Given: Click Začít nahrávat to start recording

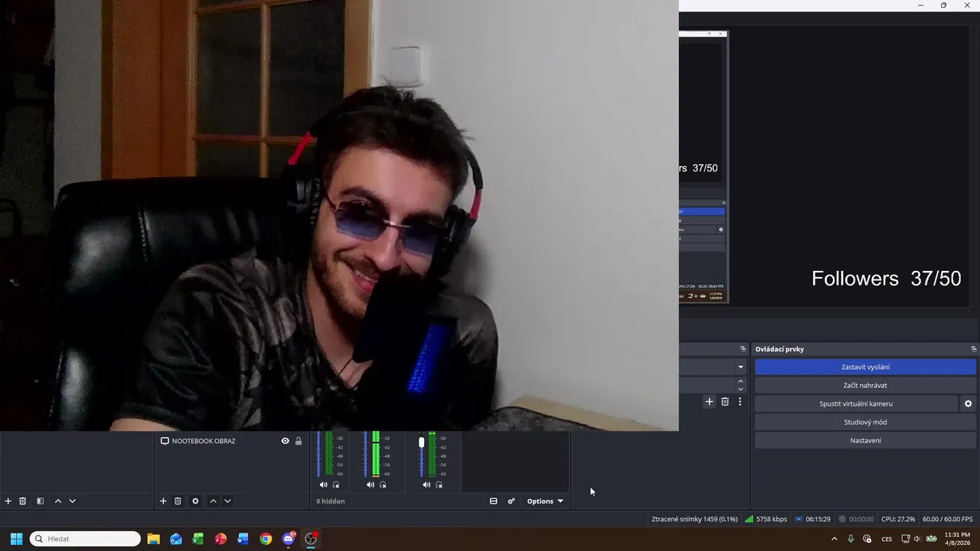Looking at the screenshot, I should click(865, 386).
